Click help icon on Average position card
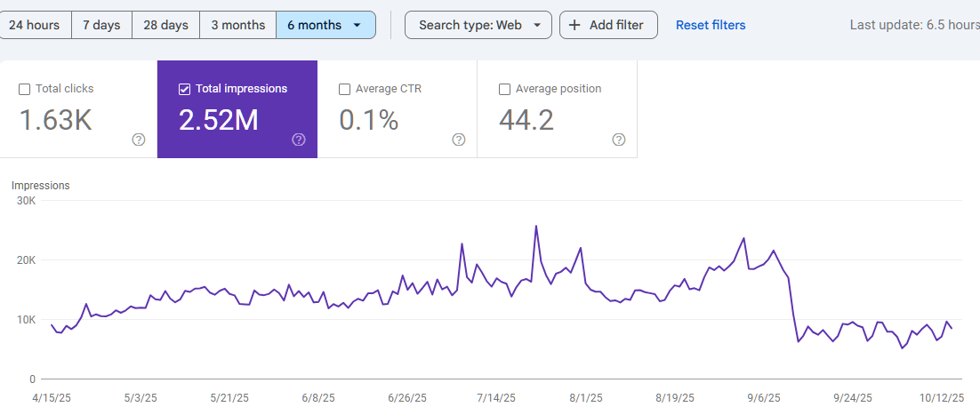Viewport: 980px width, 415px height. [619, 140]
